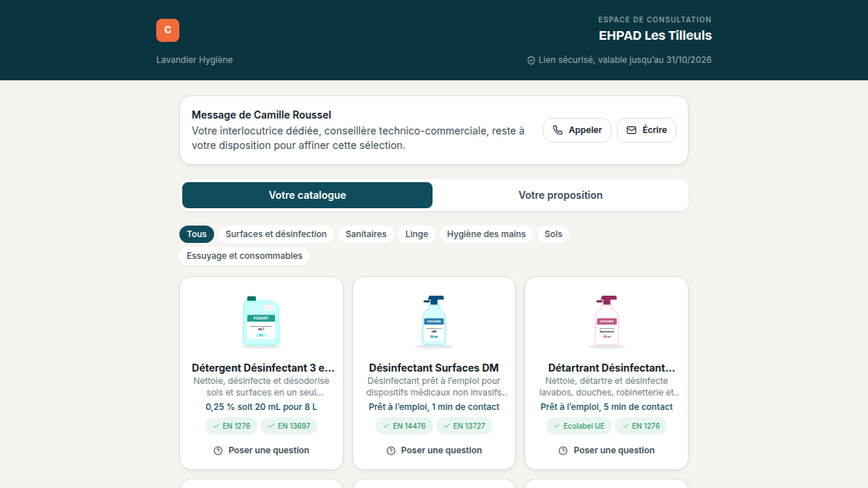This screenshot has width=868, height=488.
Task: Filter by Essuyage et consommables
Action: pos(244,256)
